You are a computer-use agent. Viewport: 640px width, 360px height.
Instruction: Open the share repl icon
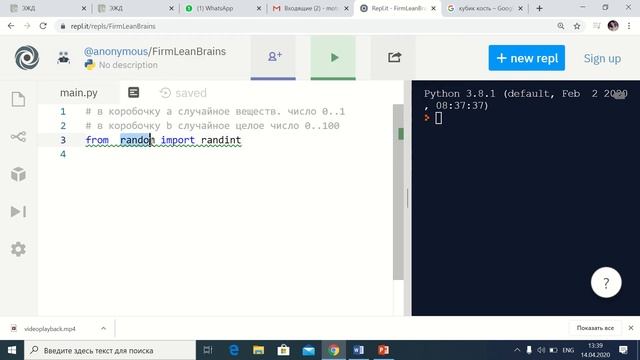click(394, 57)
